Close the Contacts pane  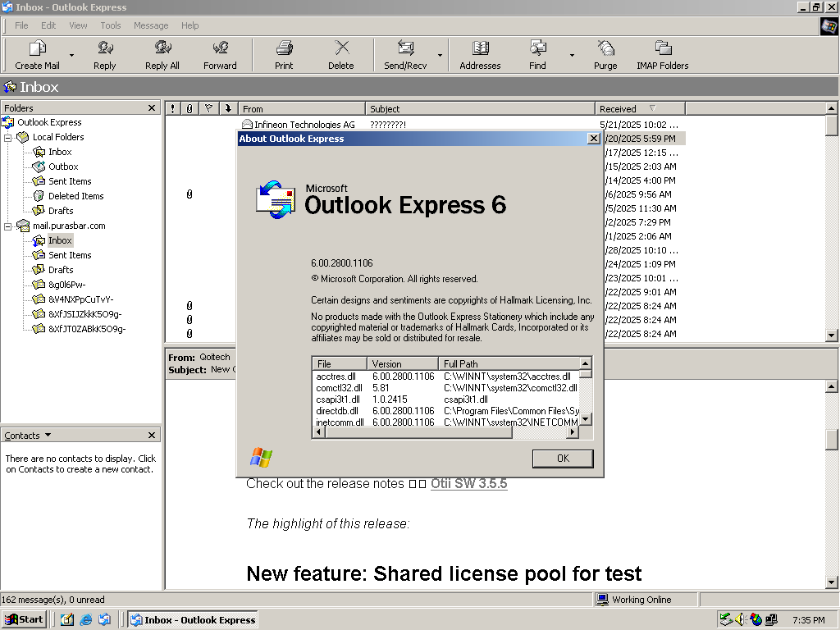[x=152, y=436]
